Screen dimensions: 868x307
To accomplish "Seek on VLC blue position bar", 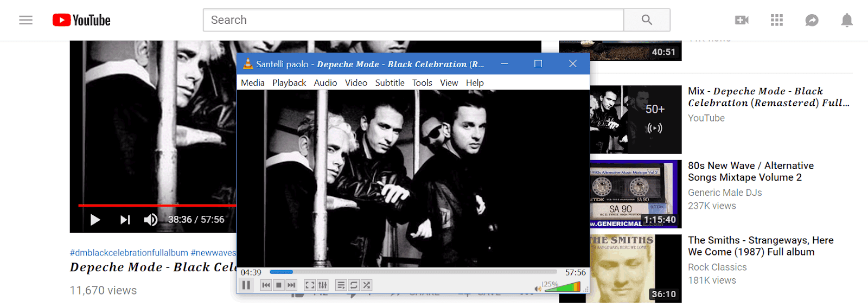I will pyautogui.click(x=413, y=272).
